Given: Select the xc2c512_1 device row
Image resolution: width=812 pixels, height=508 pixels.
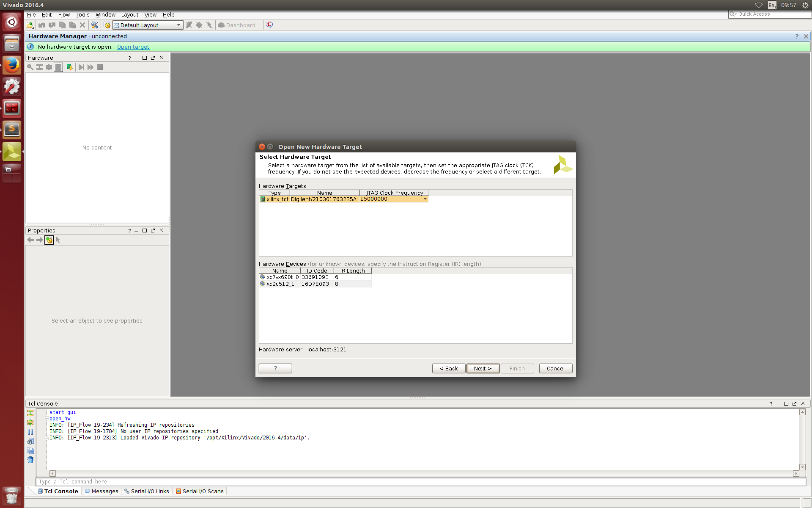Looking at the screenshot, I should (x=315, y=284).
